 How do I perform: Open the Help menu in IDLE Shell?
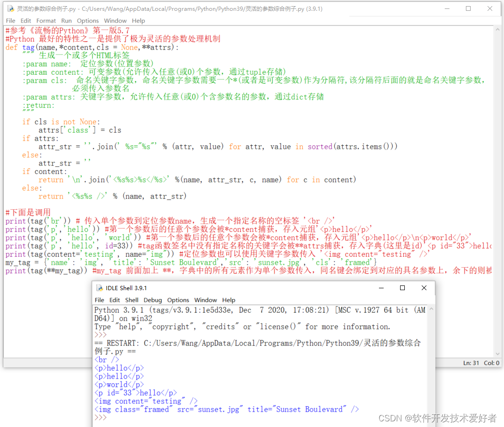coord(229,300)
